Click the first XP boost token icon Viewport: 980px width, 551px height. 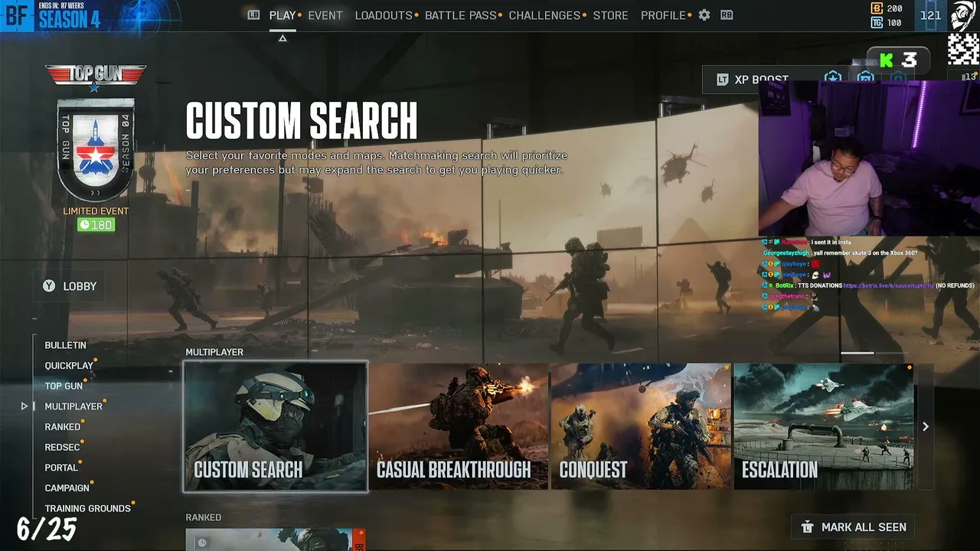(832, 78)
